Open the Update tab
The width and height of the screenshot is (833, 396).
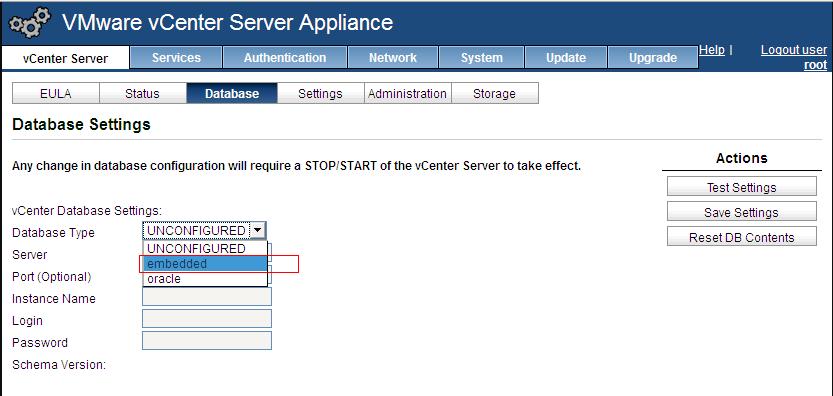point(566,57)
